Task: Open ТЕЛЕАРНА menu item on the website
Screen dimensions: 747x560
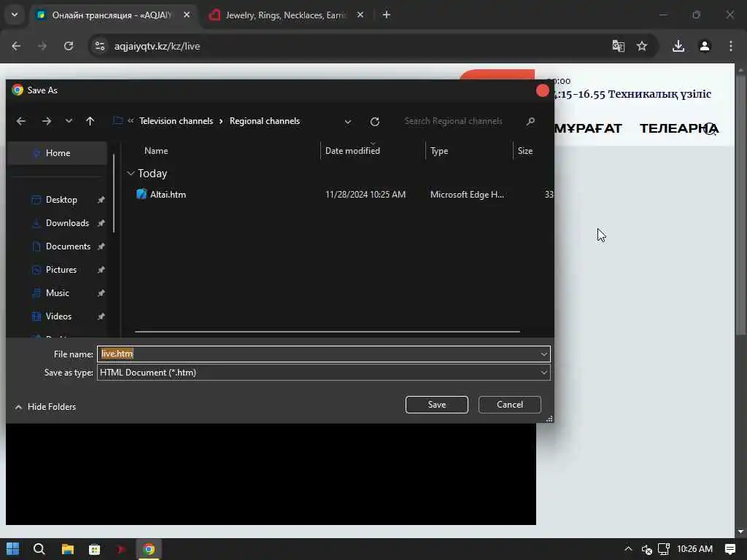Action: tap(679, 128)
